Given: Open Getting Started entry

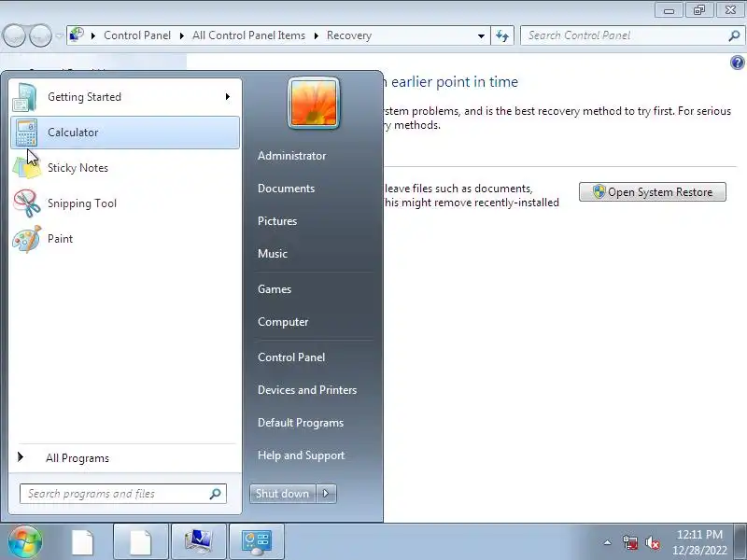Looking at the screenshot, I should point(125,97).
